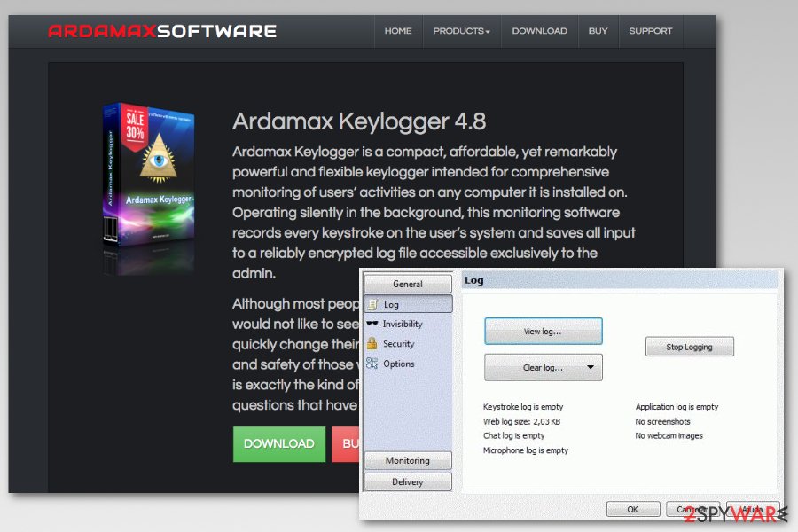The height and width of the screenshot is (532, 798).
Task: Click 'No webcam images' status text
Action: [x=669, y=435]
